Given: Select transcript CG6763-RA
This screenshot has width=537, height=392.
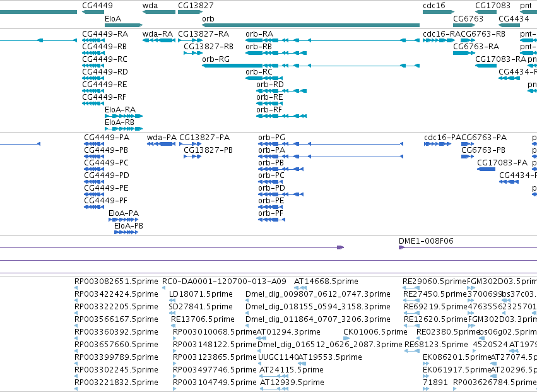Looking at the screenshot, I should click(464, 53).
